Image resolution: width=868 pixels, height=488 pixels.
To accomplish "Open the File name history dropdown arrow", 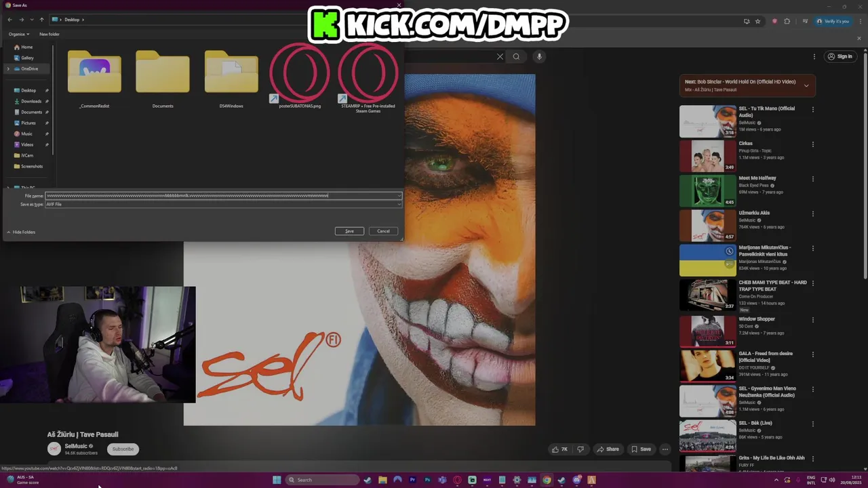I will (399, 196).
